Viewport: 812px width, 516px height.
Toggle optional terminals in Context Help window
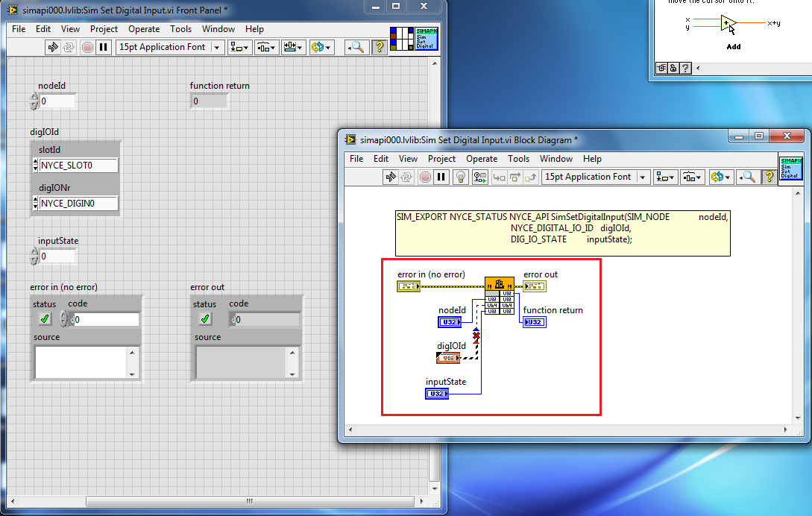point(662,68)
